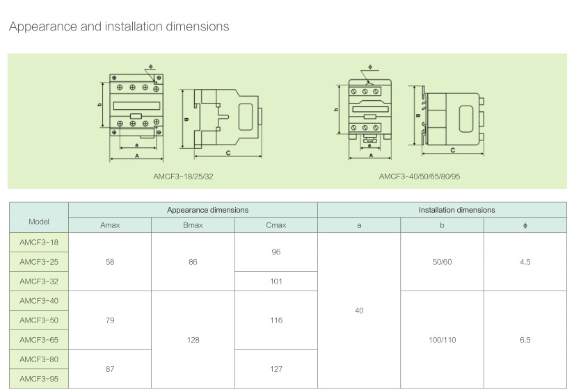Select the AMCF3-18 model row cell
Screen dimensions: 574x392
[x=39, y=242]
